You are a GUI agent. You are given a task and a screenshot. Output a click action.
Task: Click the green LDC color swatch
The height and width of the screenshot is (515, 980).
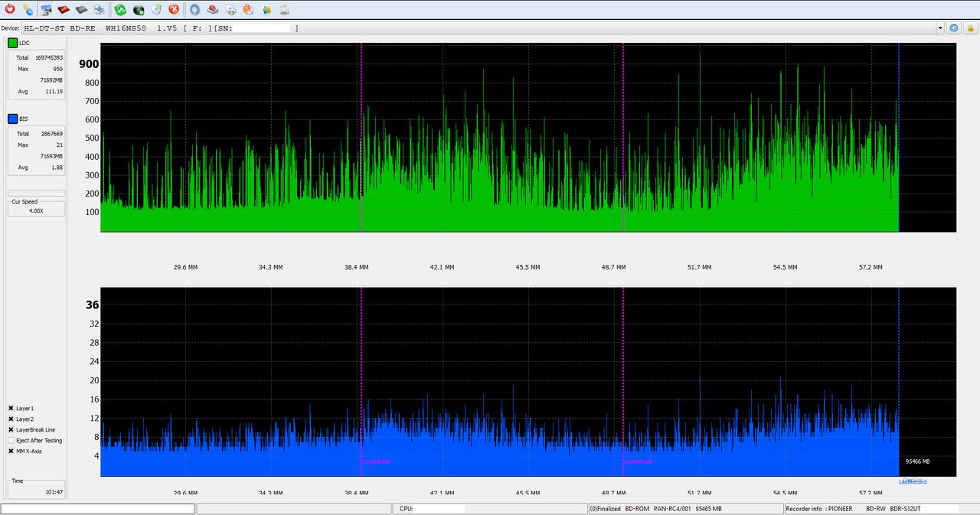point(12,43)
